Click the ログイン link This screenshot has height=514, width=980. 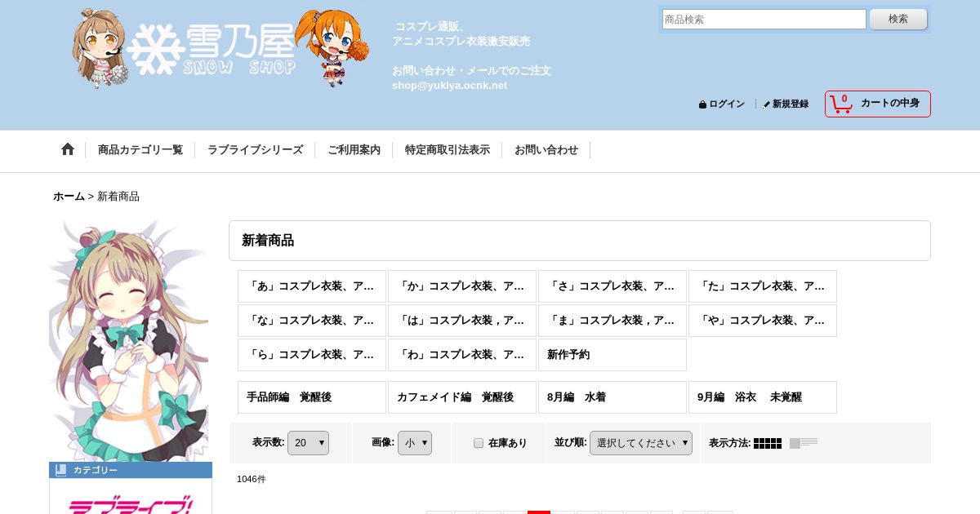click(x=727, y=104)
